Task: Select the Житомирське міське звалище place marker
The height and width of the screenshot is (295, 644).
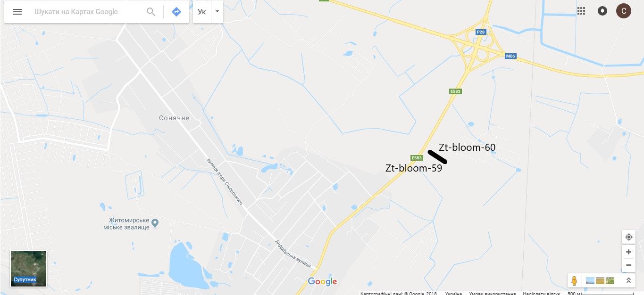Action: coord(155,222)
